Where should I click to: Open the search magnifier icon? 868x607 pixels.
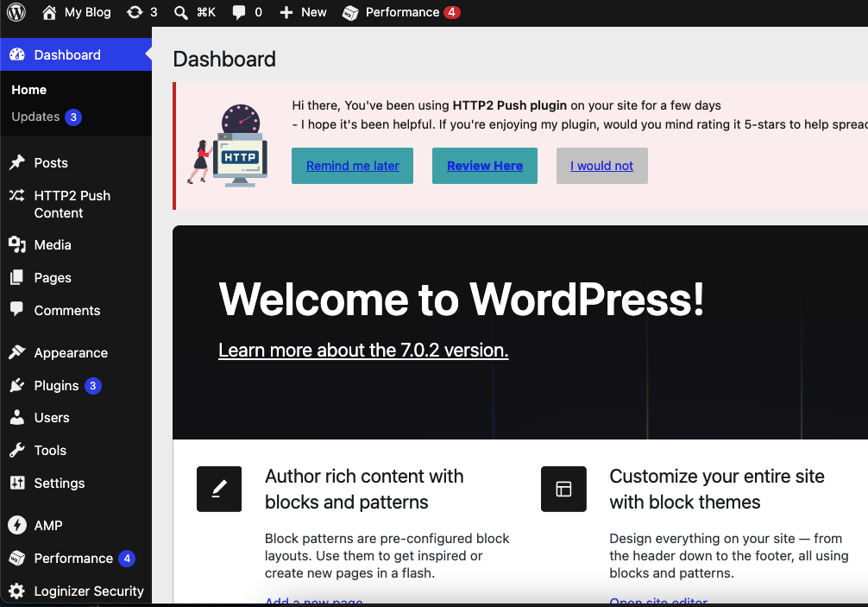[x=180, y=12]
